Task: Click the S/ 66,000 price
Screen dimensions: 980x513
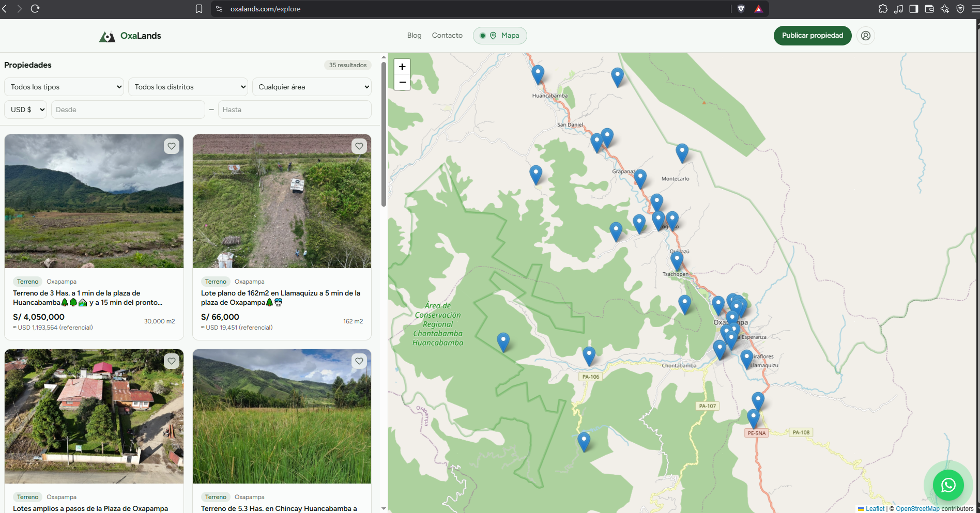Action: 220,317
